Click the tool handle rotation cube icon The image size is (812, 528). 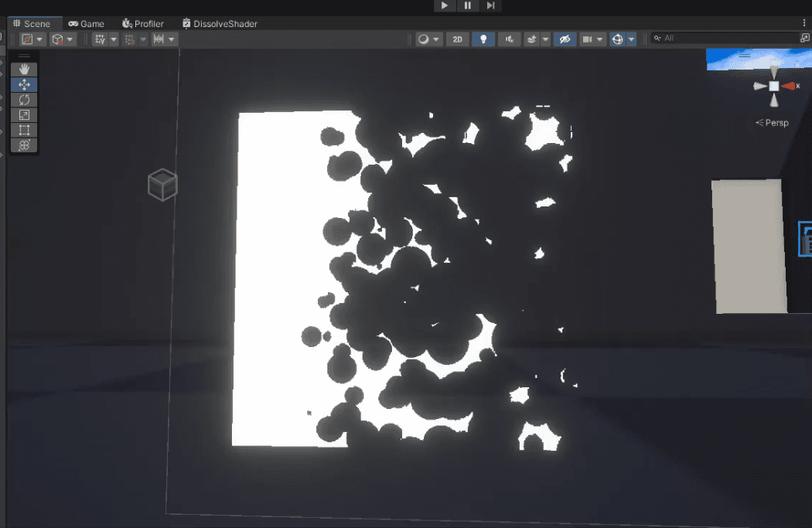[57, 39]
